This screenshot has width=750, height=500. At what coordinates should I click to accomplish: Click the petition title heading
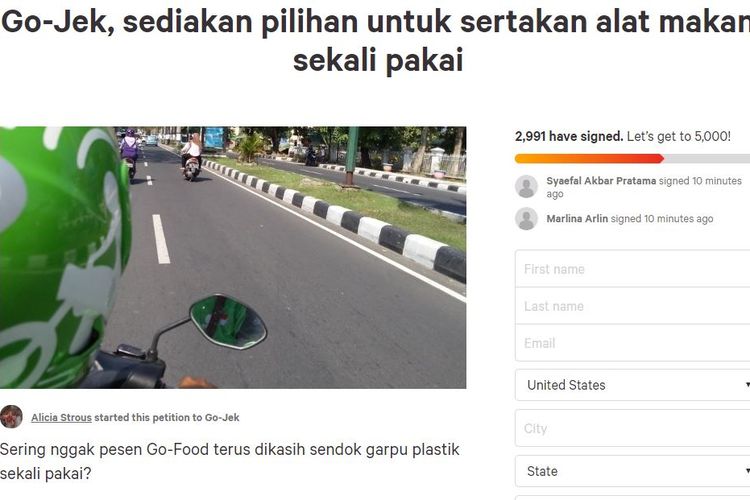(x=376, y=41)
